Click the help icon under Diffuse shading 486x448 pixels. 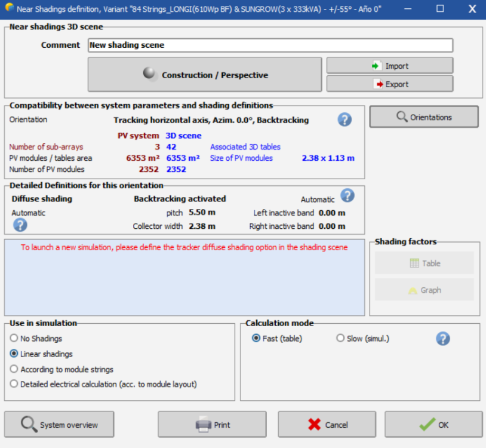click(x=20, y=225)
